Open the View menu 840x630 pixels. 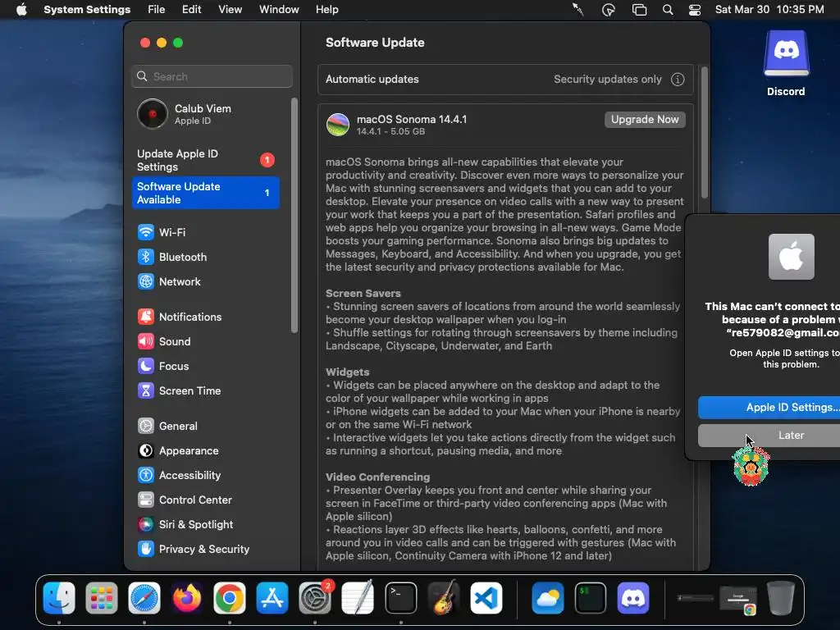pos(230,10)
